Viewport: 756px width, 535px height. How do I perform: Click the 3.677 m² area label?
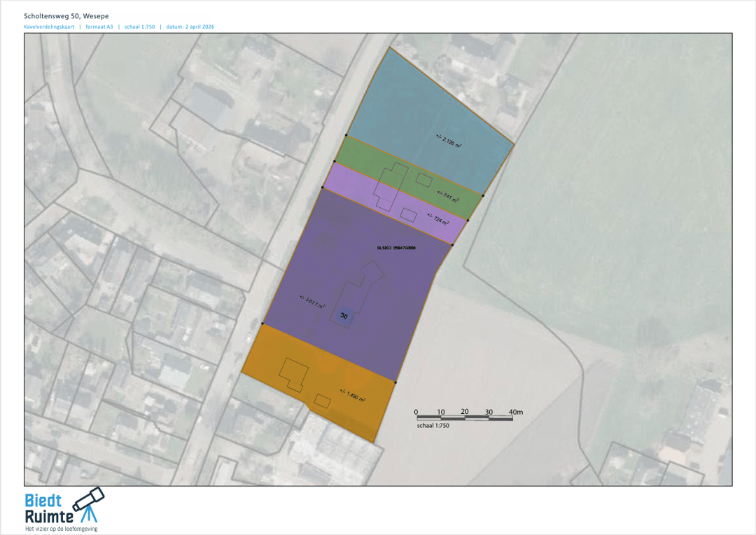coord(311,300)
